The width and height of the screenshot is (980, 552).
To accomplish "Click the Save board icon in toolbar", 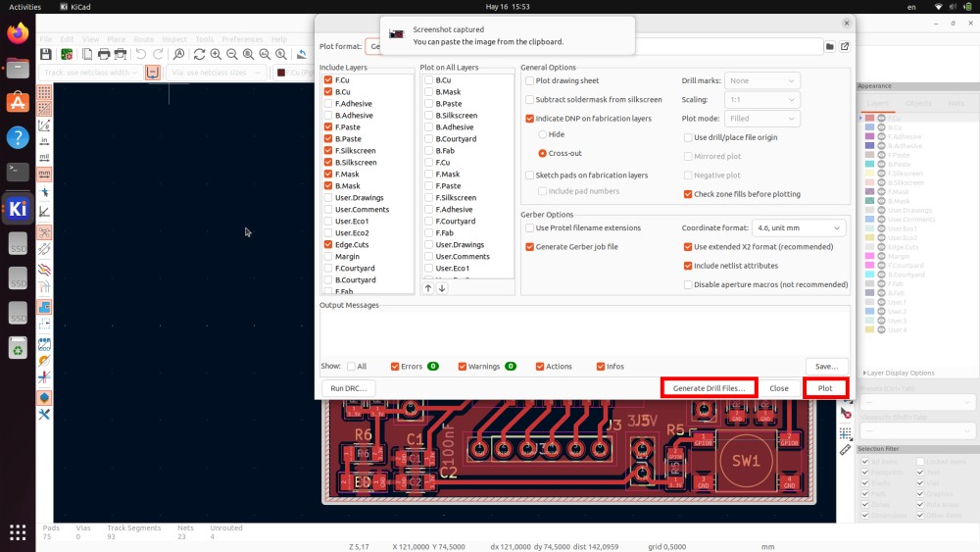I will [x=46, y=54].
